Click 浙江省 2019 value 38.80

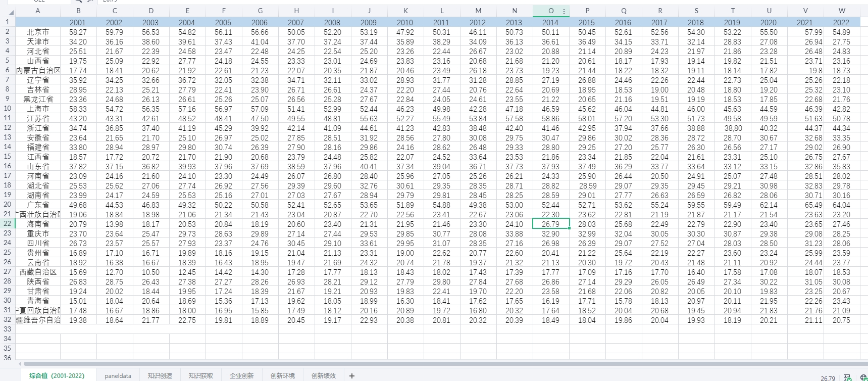(x=733, y=128)
